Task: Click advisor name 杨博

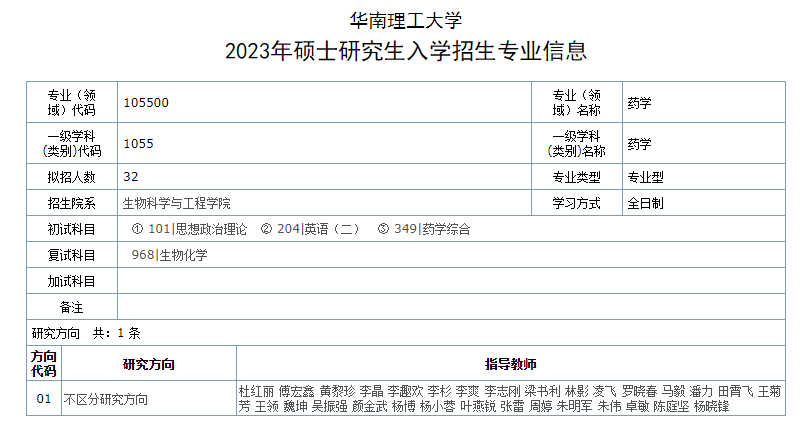Action: point(404,406)
